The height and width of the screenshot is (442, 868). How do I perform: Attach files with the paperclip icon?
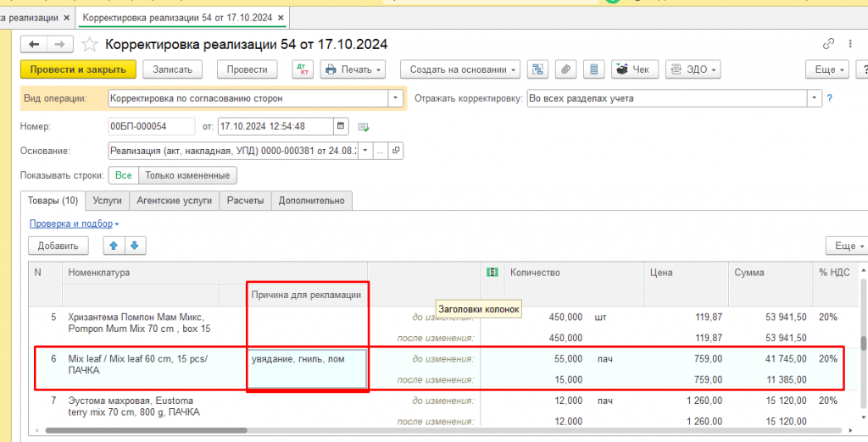(x=565, y=69)
